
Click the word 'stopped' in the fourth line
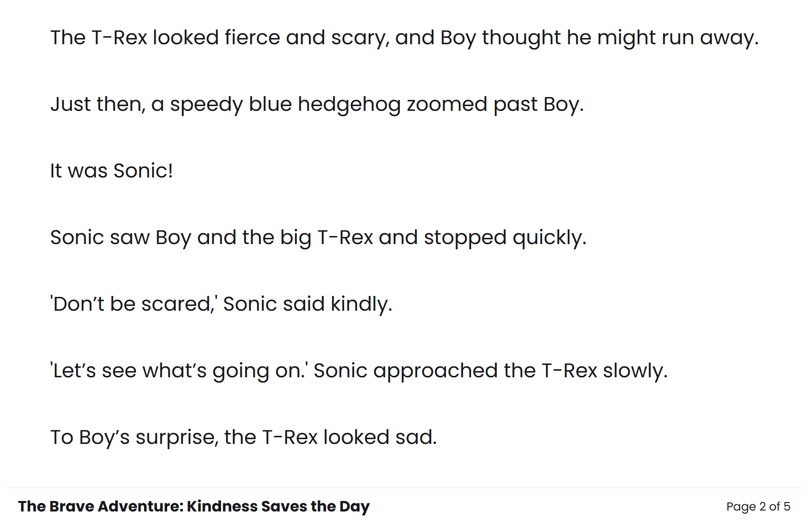[465, 237]
